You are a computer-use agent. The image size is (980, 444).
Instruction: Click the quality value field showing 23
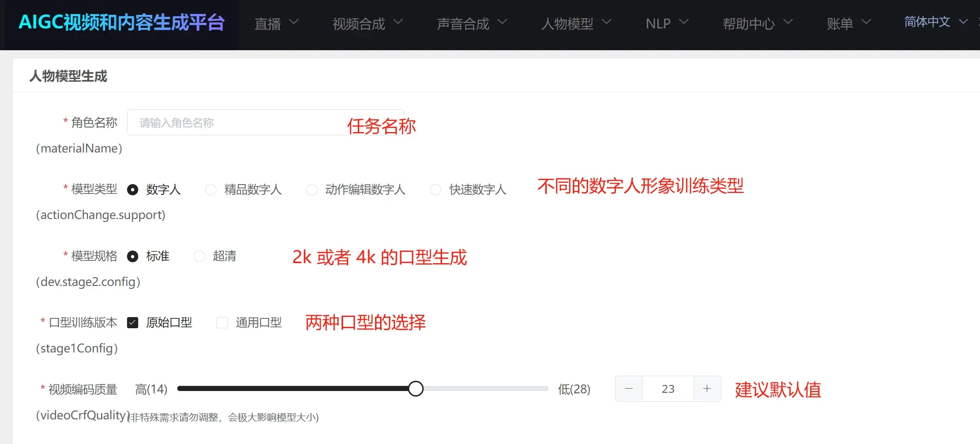pos(668,389)
